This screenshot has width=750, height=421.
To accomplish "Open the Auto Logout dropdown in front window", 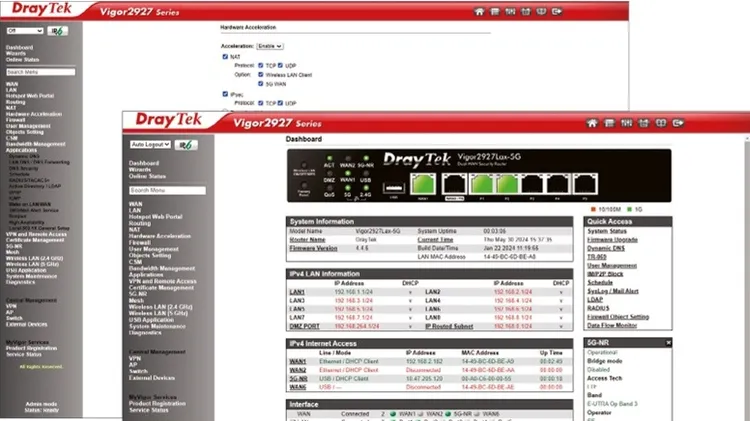I will 150,144.
